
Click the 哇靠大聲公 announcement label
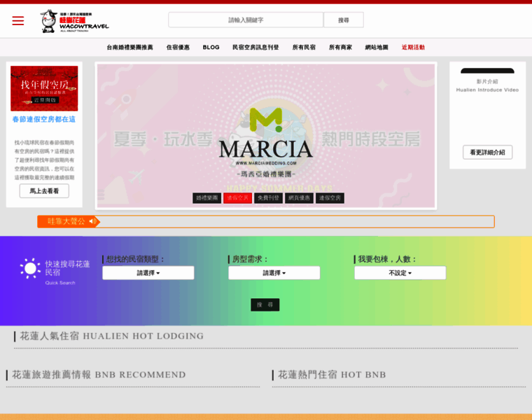click(66, 221)
